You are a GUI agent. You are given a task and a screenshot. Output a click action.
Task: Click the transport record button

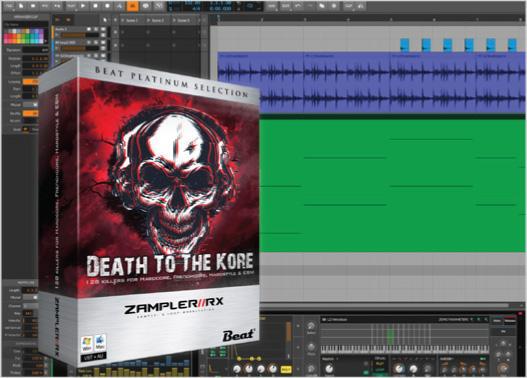(x=108, y=6)
